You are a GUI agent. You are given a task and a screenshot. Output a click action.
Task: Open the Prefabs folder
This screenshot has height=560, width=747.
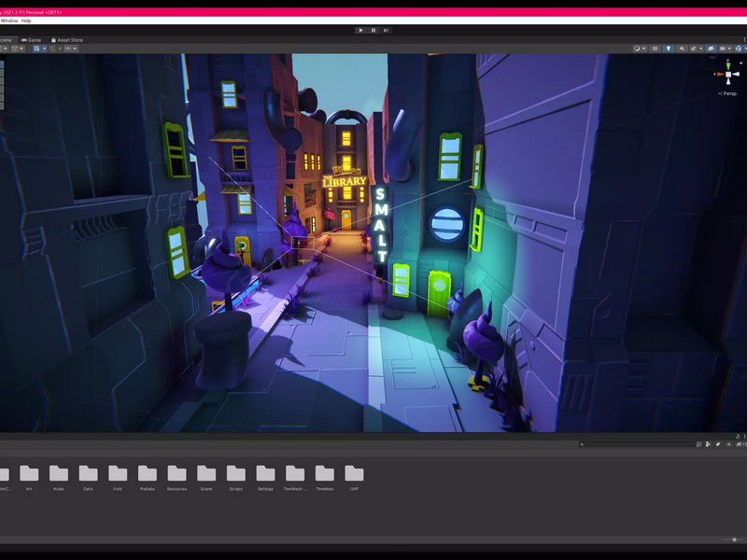tap(148, 478)
